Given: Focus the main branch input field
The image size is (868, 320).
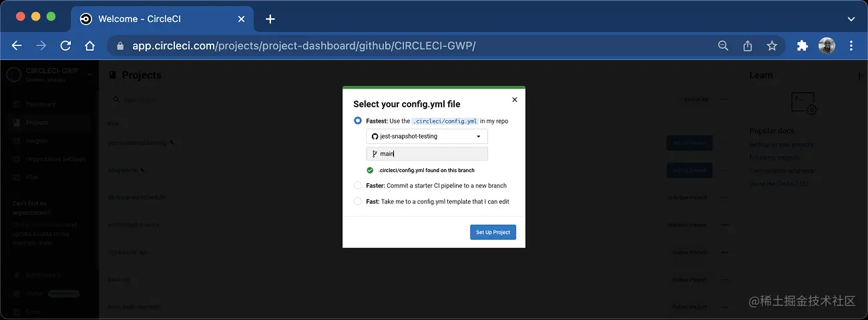Looking at the screenshot, I should [x=427, y=154].
